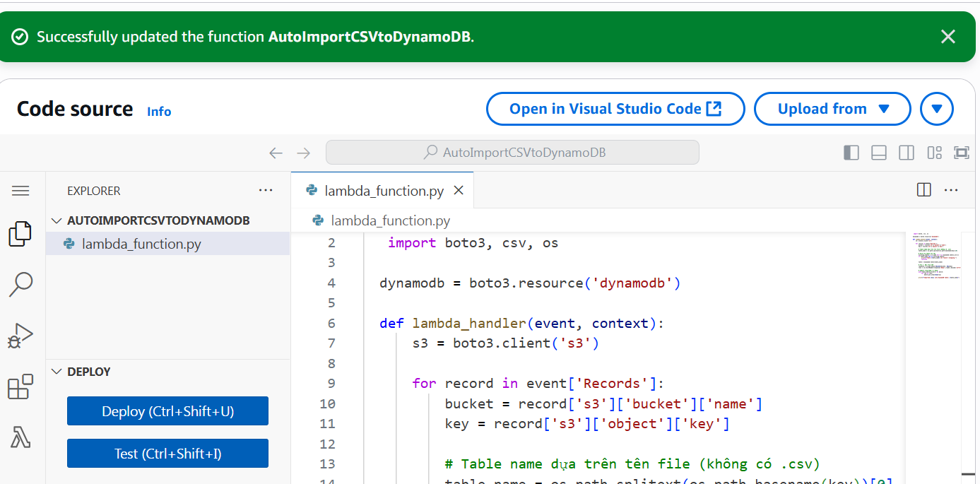Select the Explorer icon in the activity bar
This screenshot has width=980, height=484.
click(20, 233)
